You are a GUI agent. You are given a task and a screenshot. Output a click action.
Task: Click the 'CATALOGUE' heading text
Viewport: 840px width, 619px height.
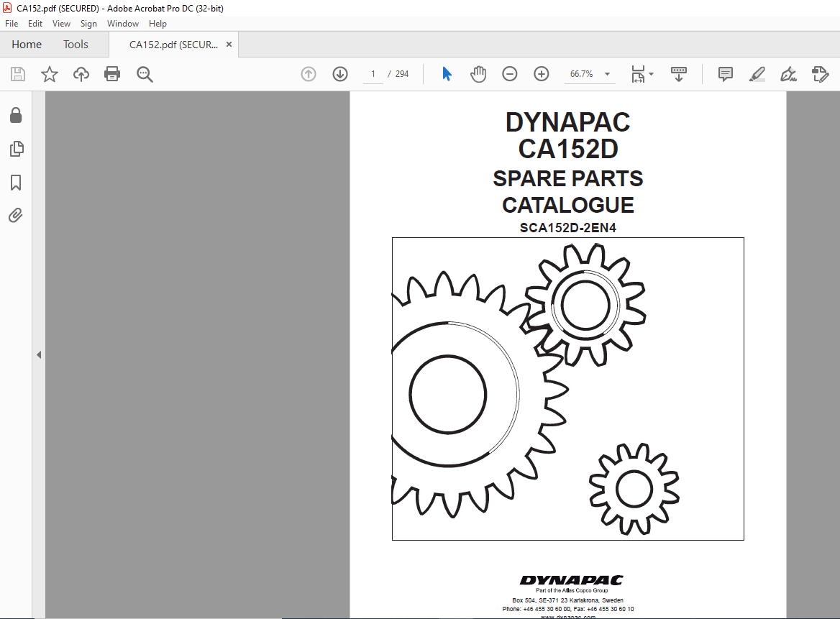(x=568, y=205)
